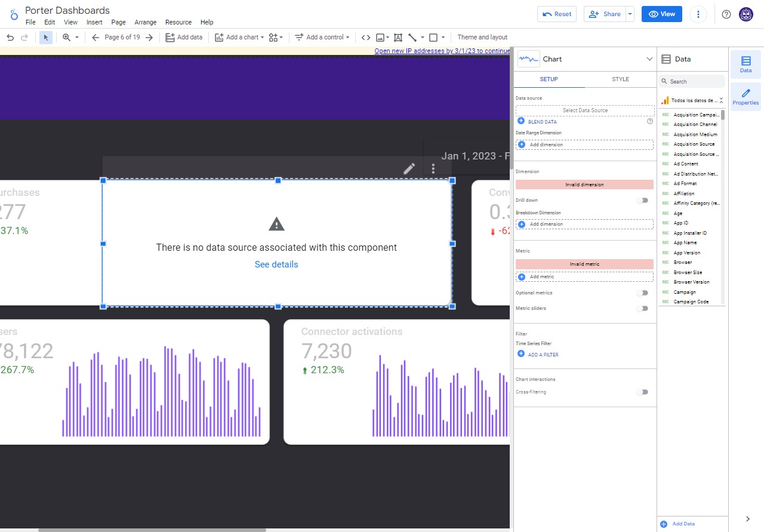Open the Share options dropdown arrow
Image resolution: width=764 pixels, height=532 pixels.
(630, 14)
